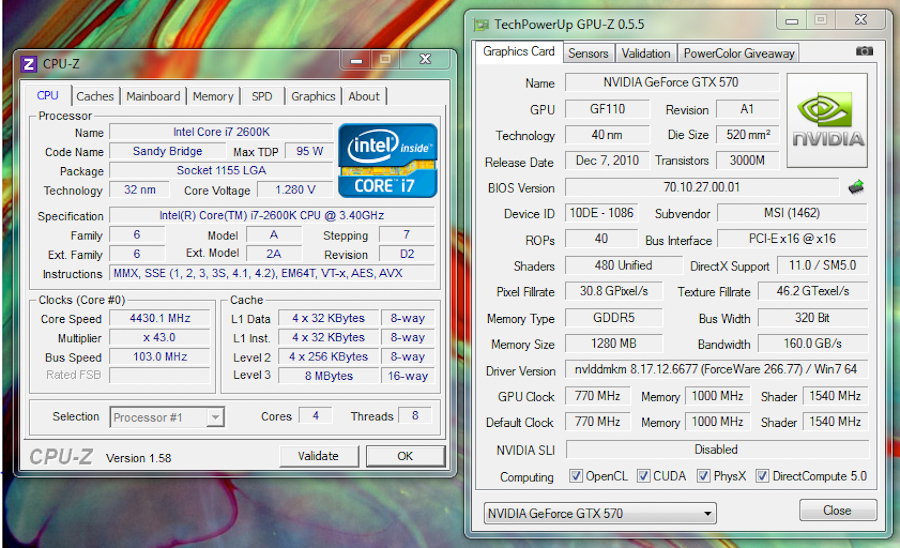The width and height of the screenshot is (900, 548).
Task: Click the Sandy Bridge code name value
Action: point(168,151)
